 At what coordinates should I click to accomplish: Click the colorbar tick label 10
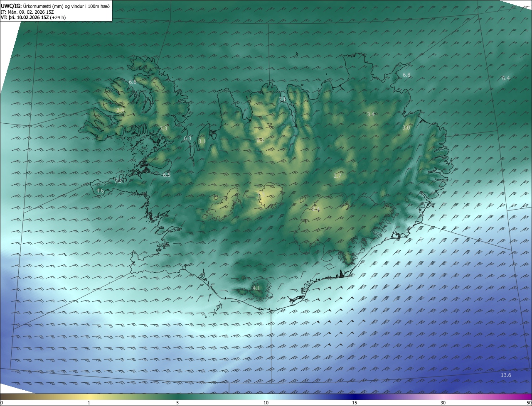click(x=266, y=403)
